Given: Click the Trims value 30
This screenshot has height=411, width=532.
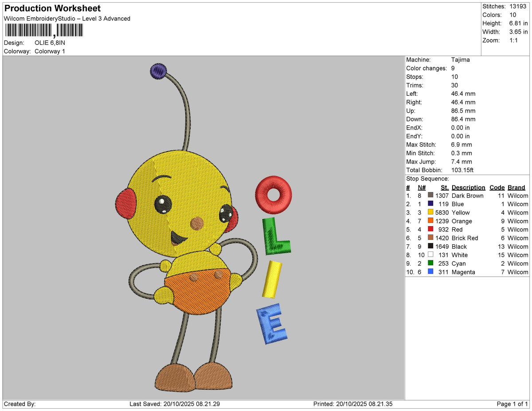Looking at the screenshot, I should (x=455, y=85).
